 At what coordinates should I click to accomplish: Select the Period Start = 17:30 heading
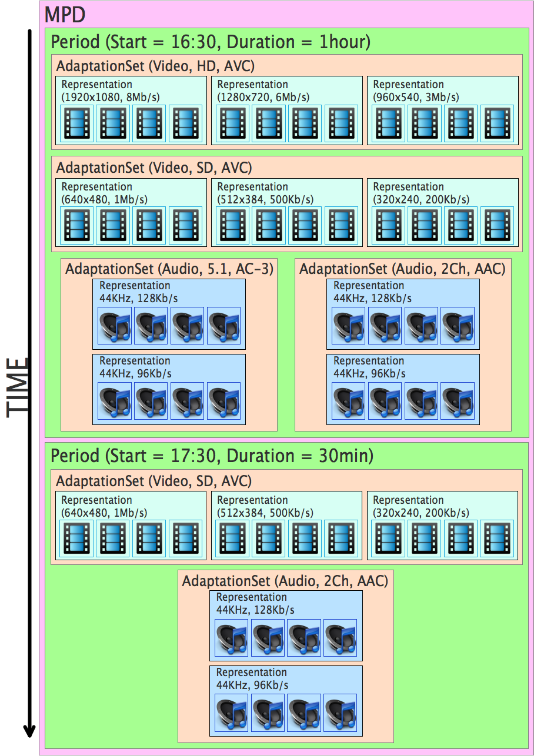pos(212,456)
